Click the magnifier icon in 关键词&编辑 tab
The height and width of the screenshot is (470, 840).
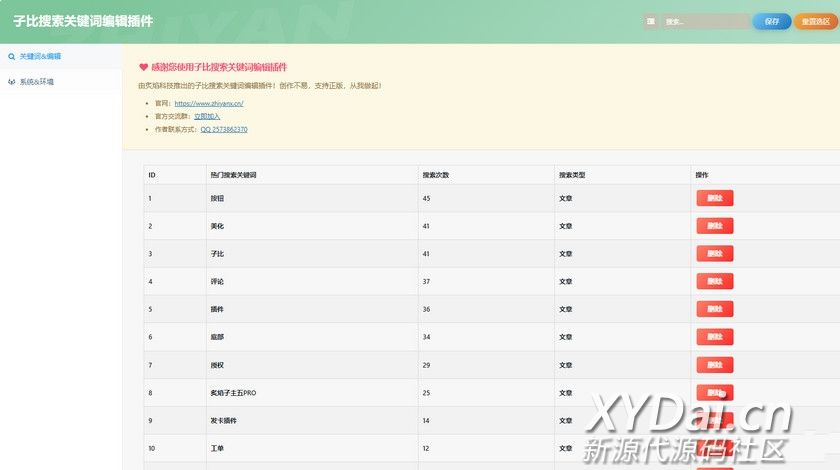tap(11, 57)
